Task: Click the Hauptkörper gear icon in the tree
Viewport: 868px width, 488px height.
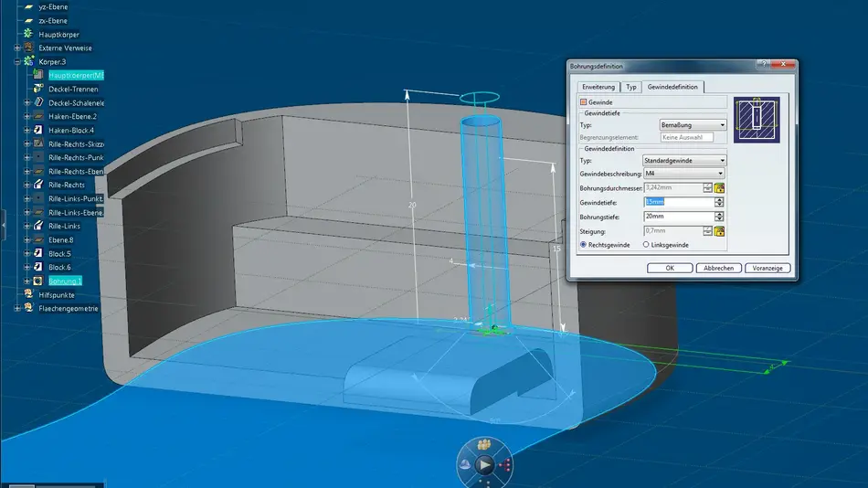Action: [27, 34]
